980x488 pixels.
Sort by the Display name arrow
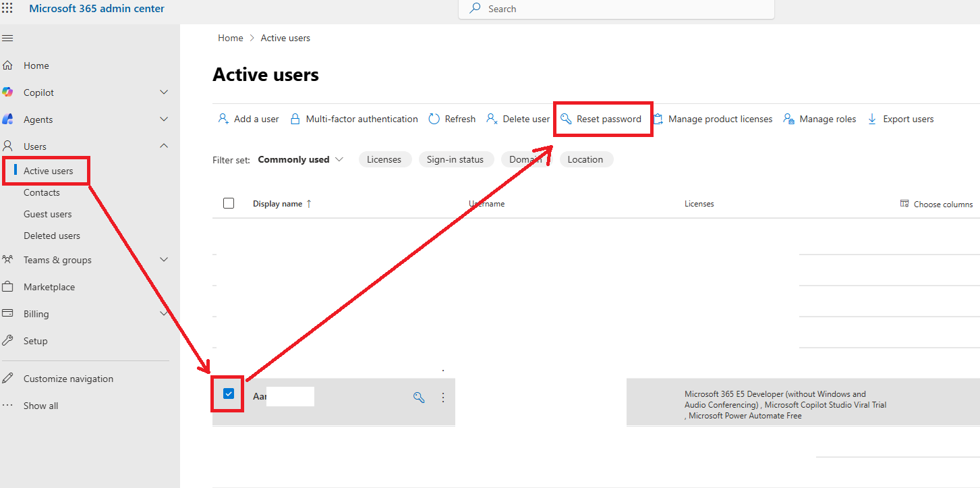click(x=309, y=204)
